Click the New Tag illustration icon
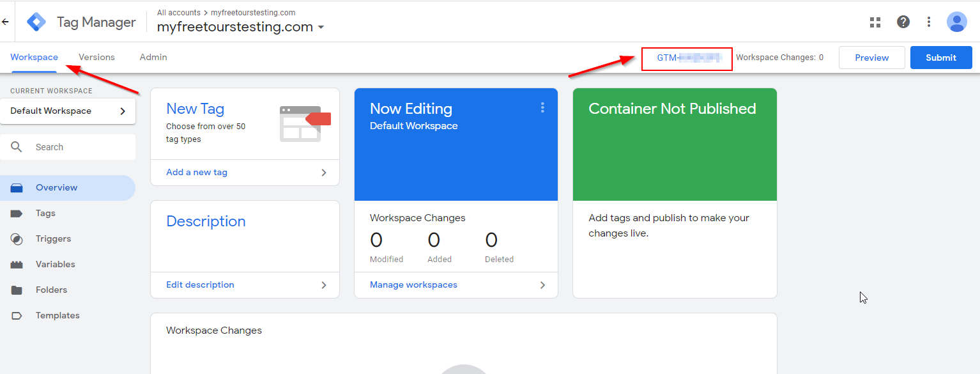The image size is (980, 374). coord(305,123)
